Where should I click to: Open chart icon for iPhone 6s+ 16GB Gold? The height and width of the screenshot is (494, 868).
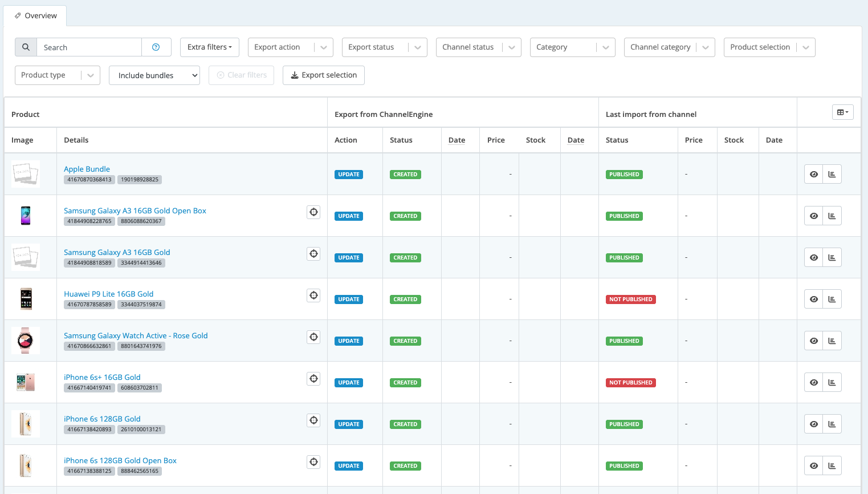coord(832,382)
